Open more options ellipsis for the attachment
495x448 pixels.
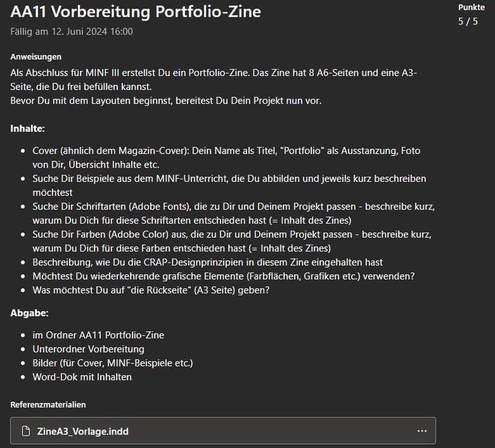[x=422, y=431]
